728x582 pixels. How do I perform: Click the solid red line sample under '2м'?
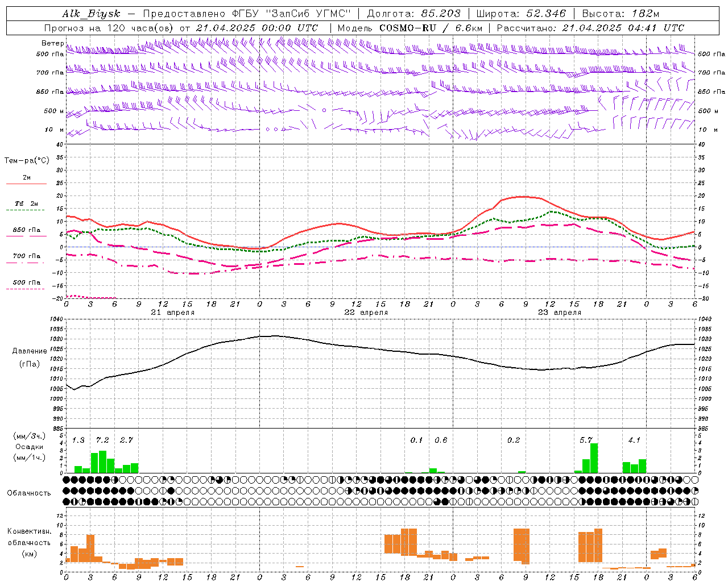click(x=26, y=184)
